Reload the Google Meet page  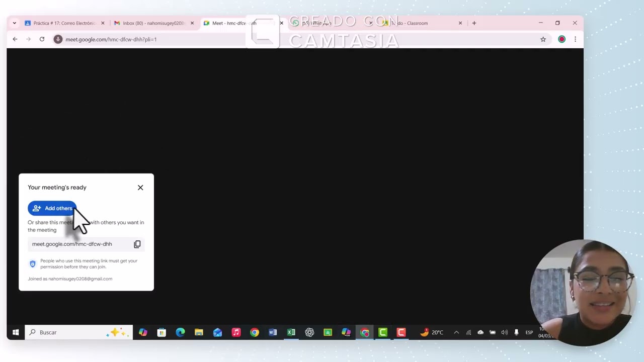click(x=42, y=39)
